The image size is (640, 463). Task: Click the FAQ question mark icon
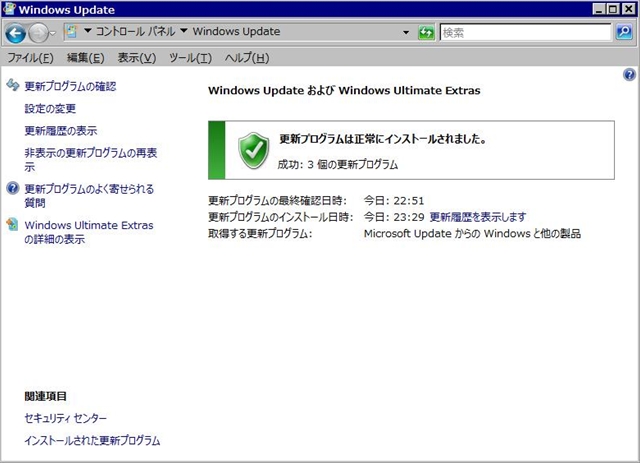coord(13,188)
